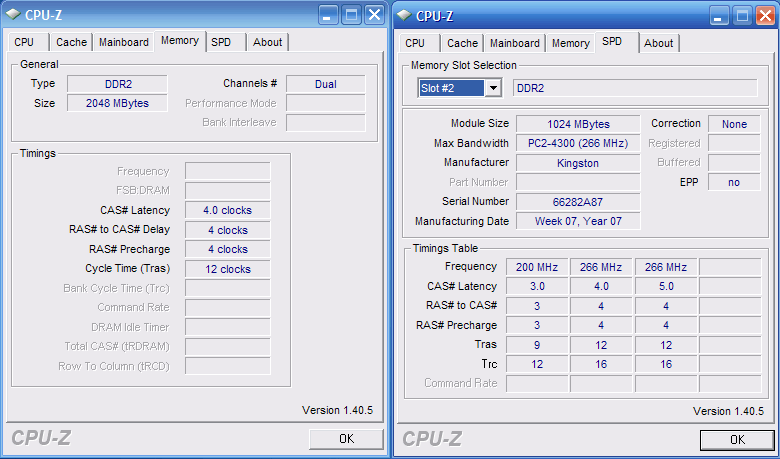Click OK in the left CPU-Z window

pyautogui.click(x=346, y=439)
